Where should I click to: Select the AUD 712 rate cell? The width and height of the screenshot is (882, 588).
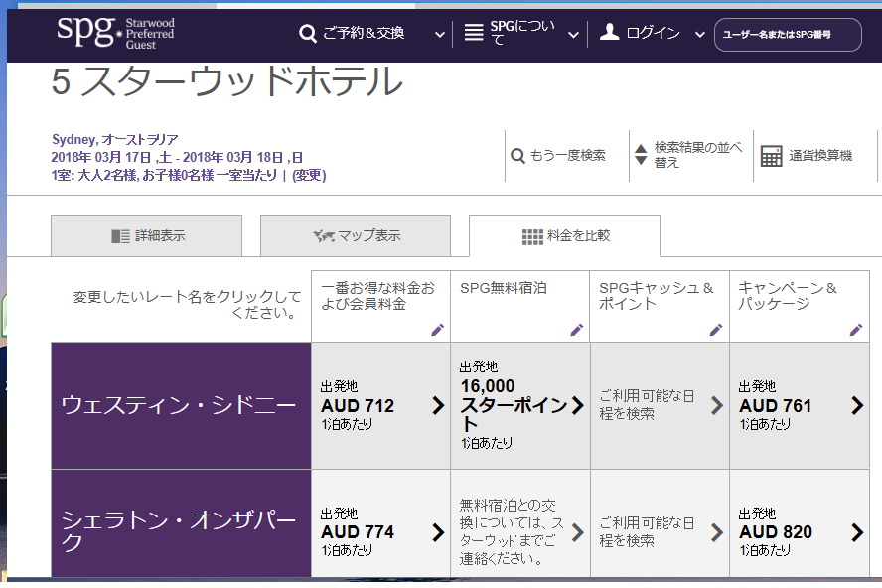click(x=380, y=405)
